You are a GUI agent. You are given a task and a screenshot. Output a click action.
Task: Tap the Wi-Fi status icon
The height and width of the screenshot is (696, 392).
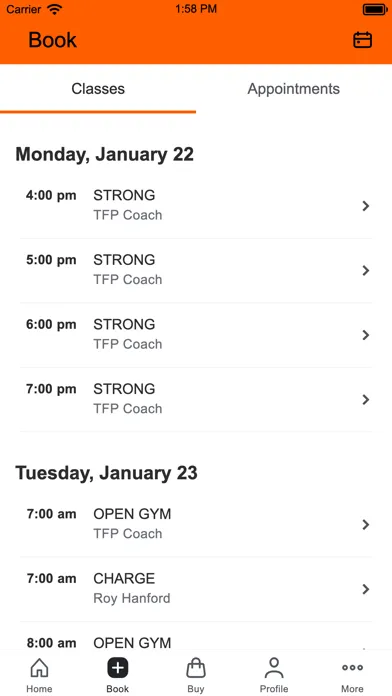click(55, 9)
